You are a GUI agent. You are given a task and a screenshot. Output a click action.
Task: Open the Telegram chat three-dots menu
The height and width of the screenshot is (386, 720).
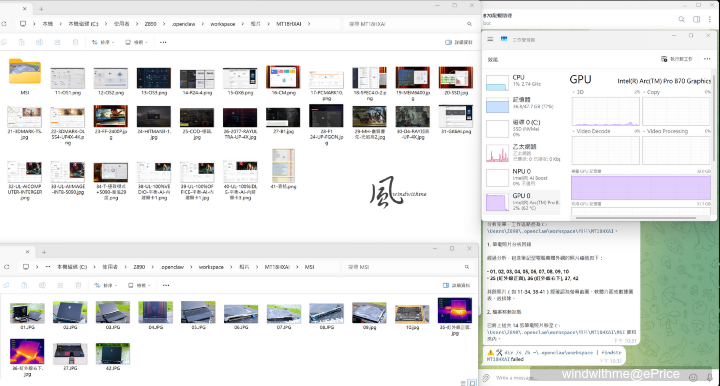(710, 19)
